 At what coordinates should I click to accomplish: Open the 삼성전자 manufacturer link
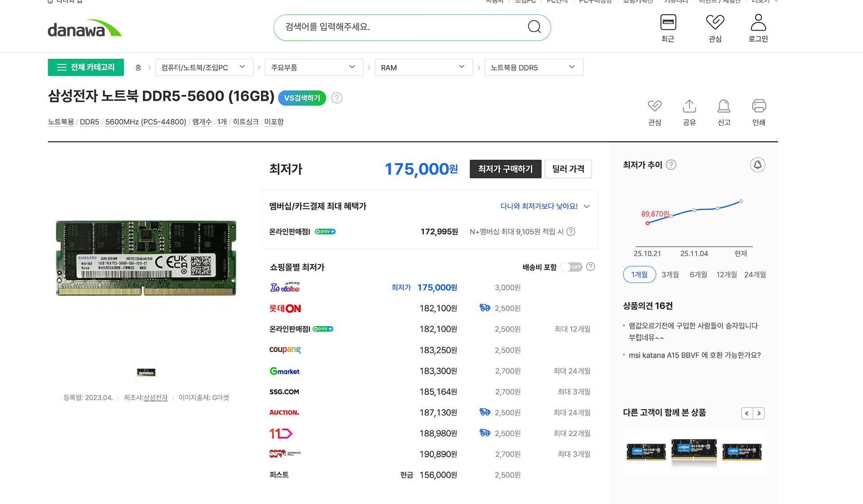tap(156, 398)
